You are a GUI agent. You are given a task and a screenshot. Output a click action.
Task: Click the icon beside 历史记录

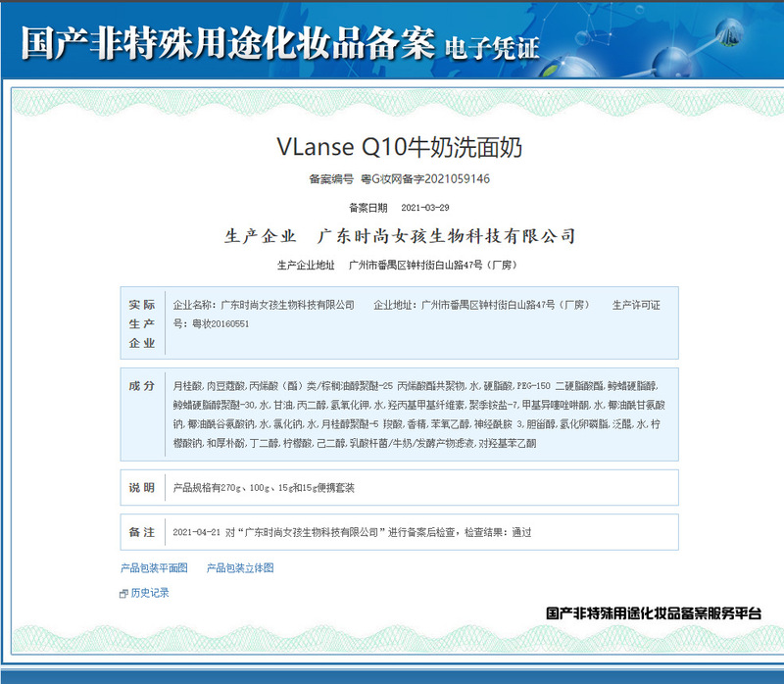124,594
